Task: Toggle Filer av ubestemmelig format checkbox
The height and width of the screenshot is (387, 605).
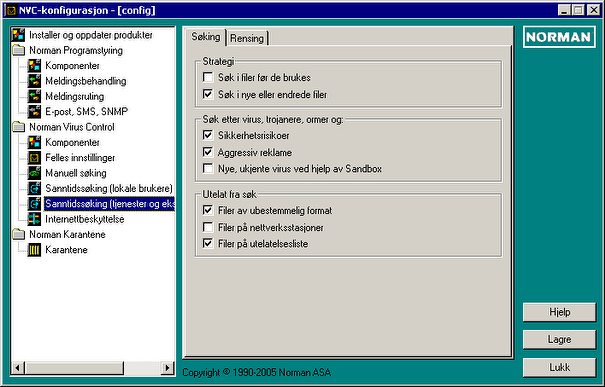Action: click(208, 210)
